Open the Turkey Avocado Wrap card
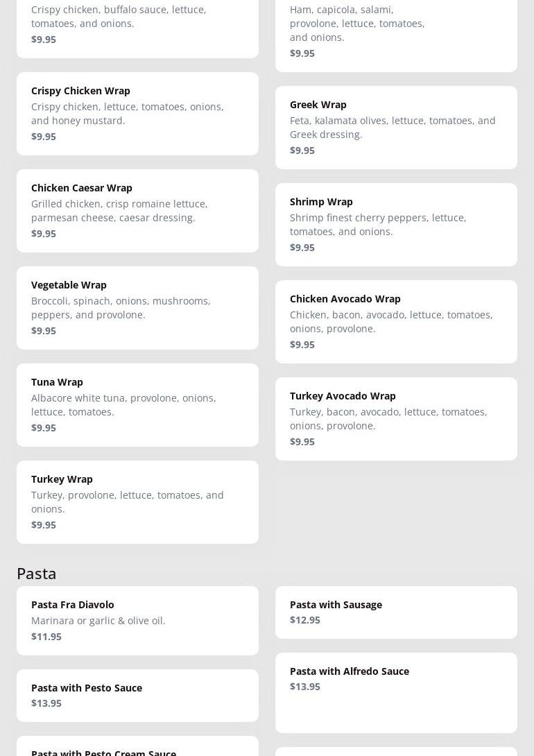 click(396, 418)
